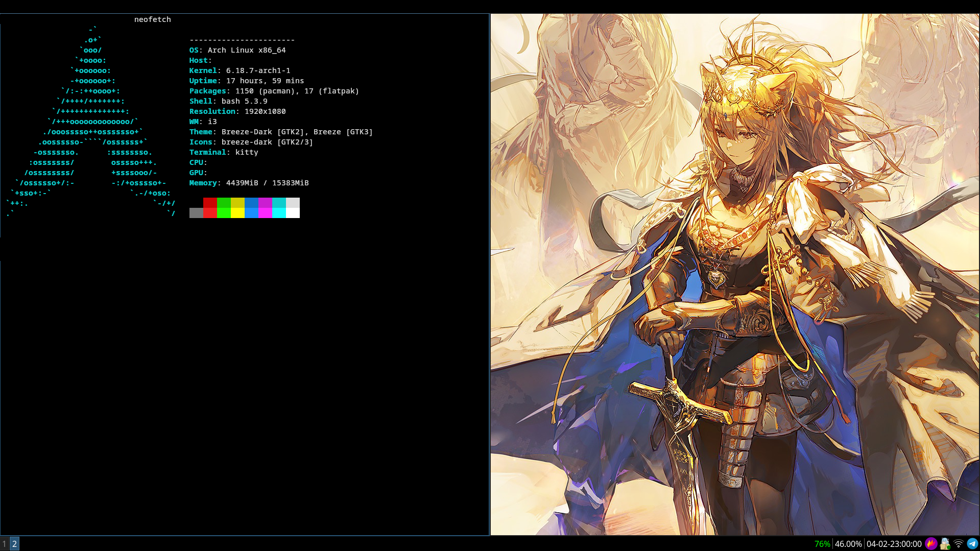Switch to workspace 1

pos(5,544)
